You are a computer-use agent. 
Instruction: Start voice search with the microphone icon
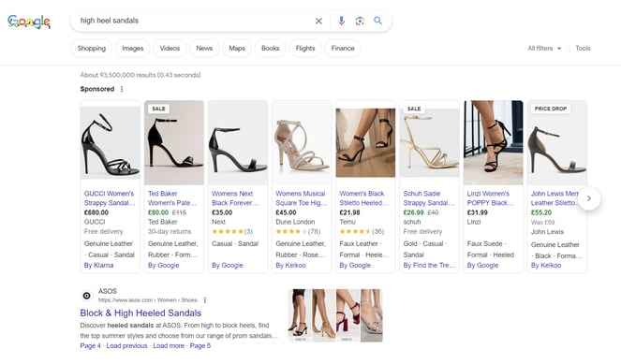[341, 21]
